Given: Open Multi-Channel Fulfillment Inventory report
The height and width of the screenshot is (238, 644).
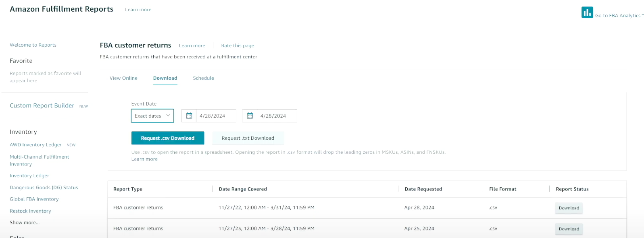Looking at the screenshot, I should tap(40, 160).
